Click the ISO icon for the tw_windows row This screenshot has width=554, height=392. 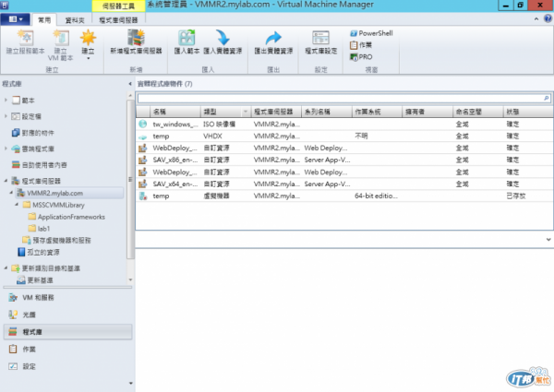143,124
